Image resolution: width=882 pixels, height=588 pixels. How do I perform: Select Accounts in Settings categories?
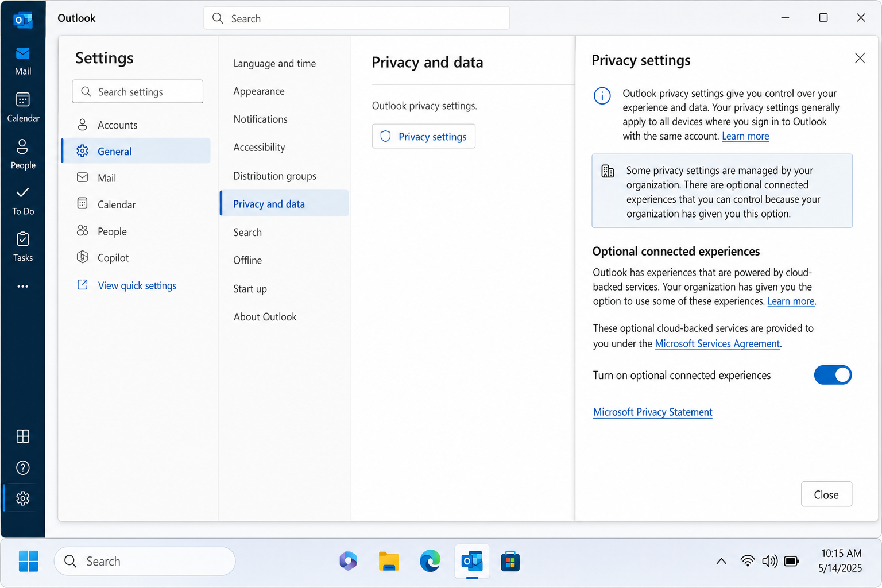[x=136, y=125]
